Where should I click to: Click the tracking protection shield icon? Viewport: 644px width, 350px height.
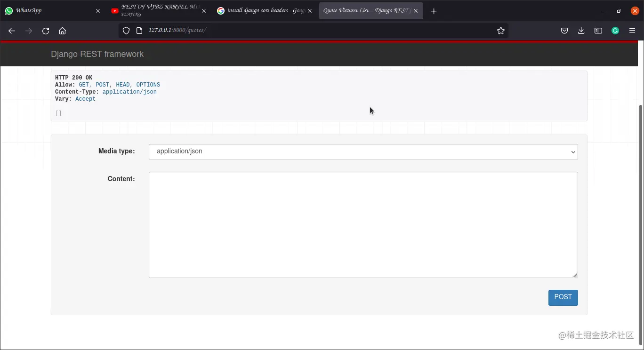(126, 30)
